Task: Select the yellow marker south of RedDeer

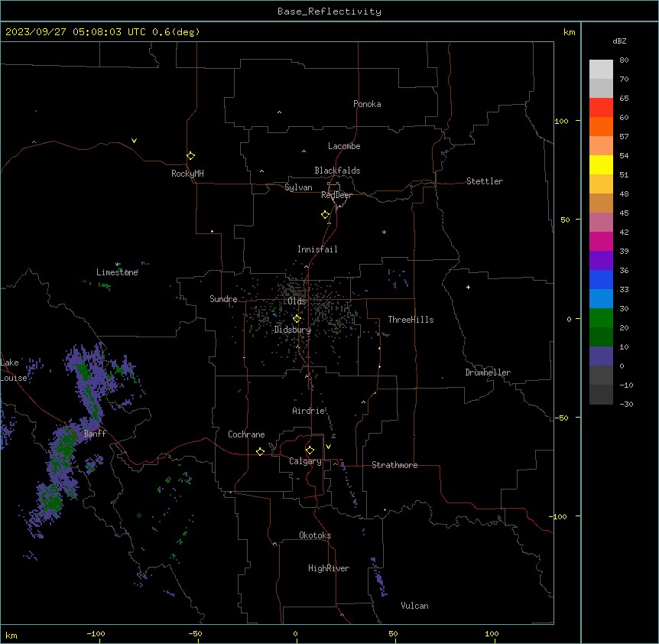Action: point(326,215)
